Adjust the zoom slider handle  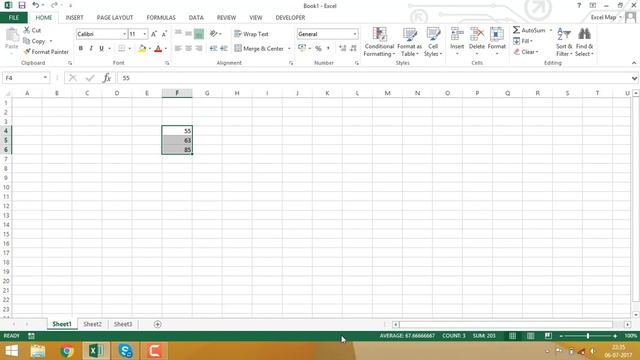pos(588,336)
